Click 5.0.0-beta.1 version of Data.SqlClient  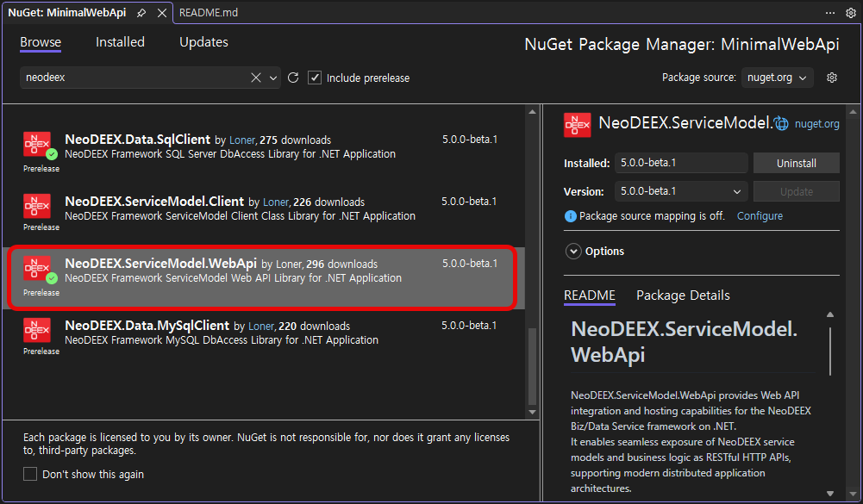(x=470, y=140)
